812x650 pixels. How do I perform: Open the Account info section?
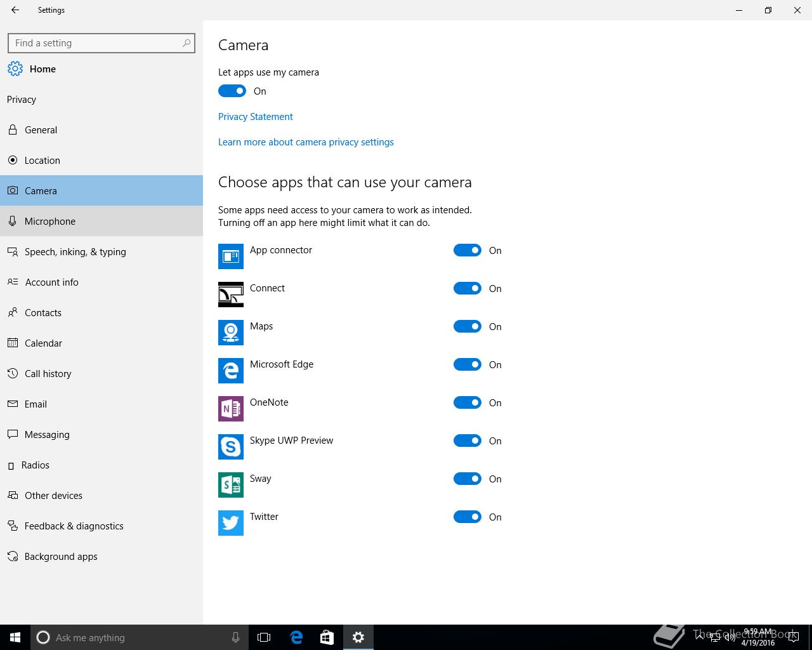(101, 282)
